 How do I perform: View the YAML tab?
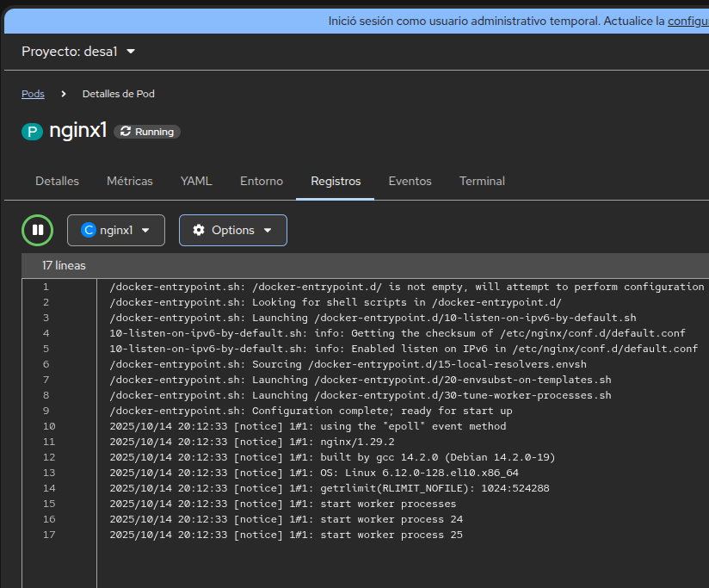196,181
